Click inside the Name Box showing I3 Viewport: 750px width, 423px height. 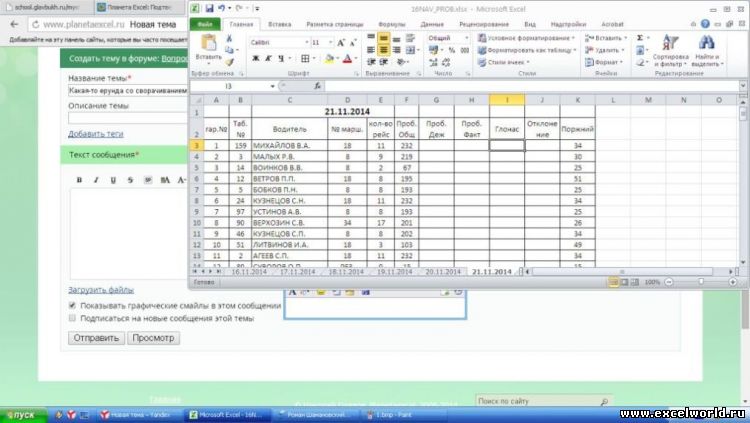229,86
